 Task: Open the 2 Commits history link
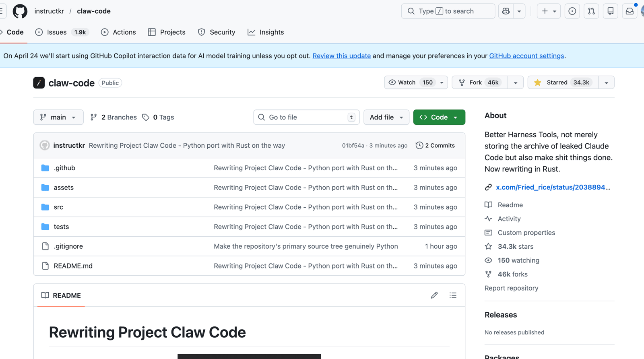435,145
